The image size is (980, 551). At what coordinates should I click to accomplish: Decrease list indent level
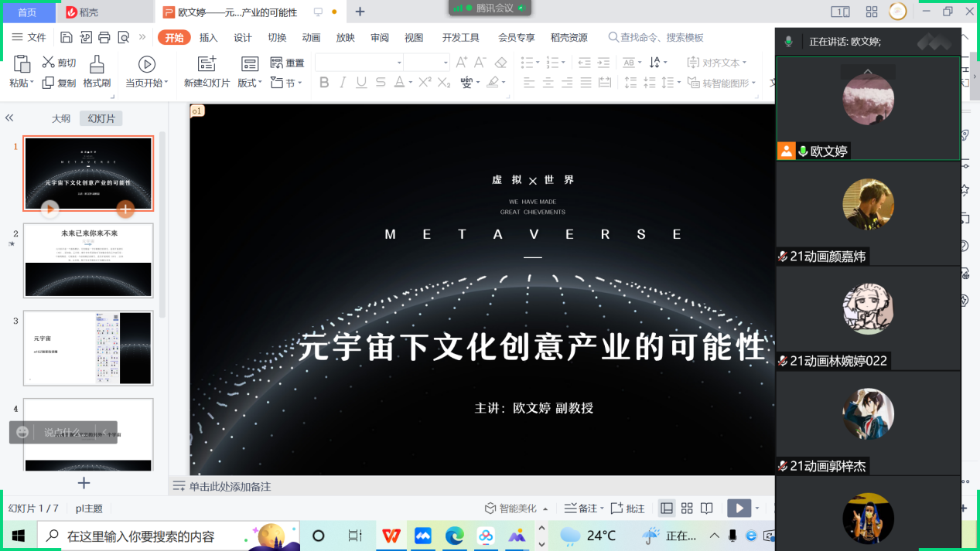(584, 63)
